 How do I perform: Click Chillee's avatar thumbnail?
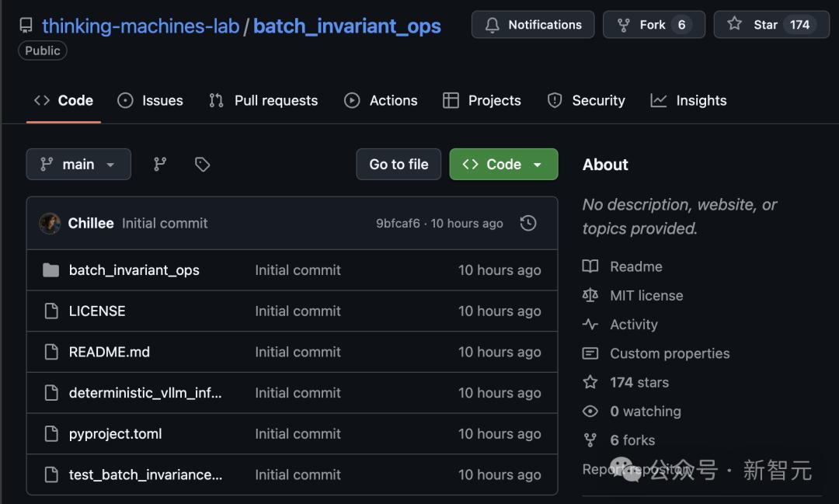tap(50, 223)
